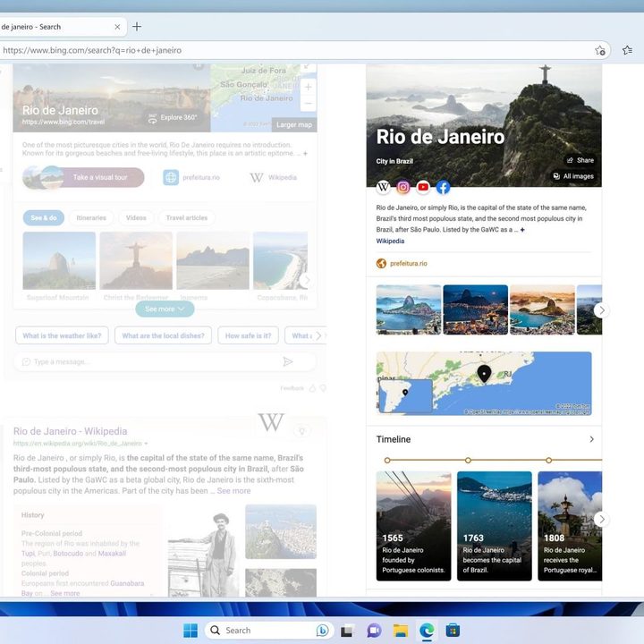The image size is (644, 644).
Task: Expand the Timeline section chevron
Action: tap(591, 439)
